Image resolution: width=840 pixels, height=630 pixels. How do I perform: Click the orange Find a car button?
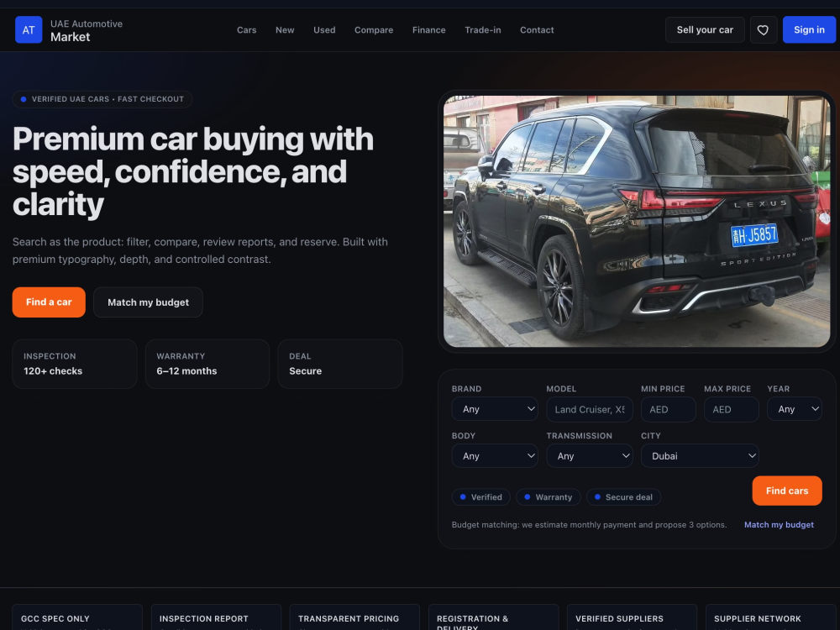click(49, 302)
